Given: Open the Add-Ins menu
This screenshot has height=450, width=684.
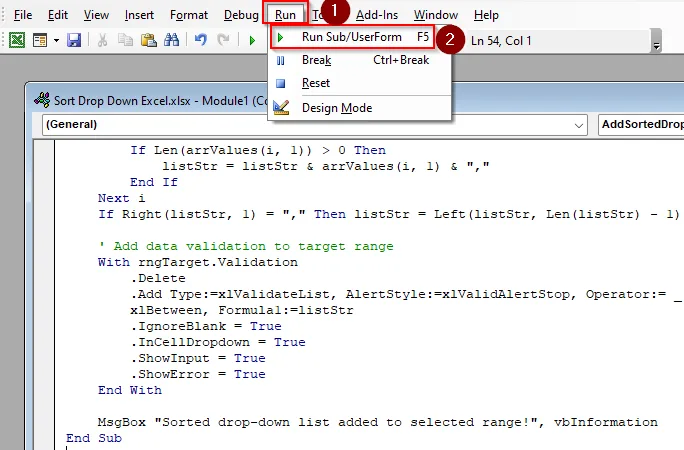Looking at the screenshot, I should click(x=377, y=15).
